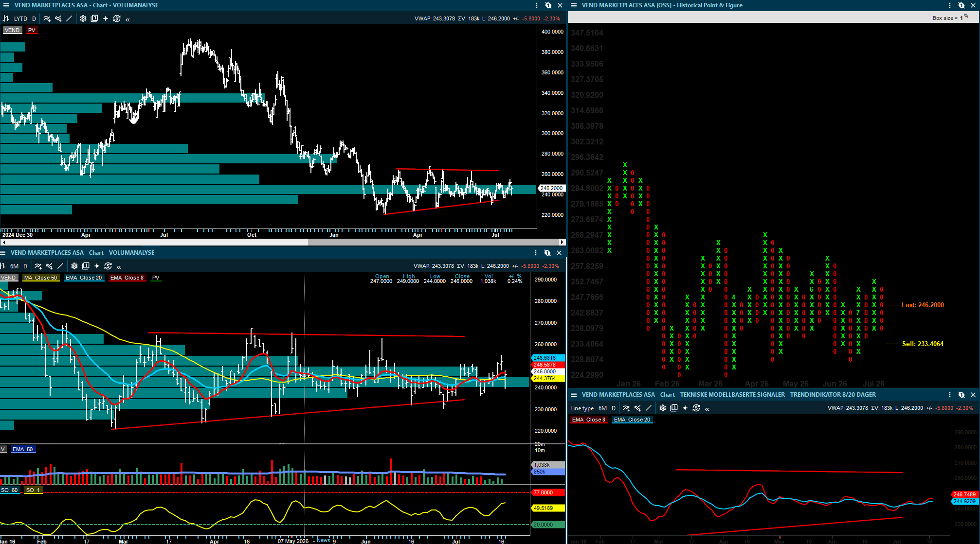Viewport: 980px width, 544px height.
Task: Open hamburger menu of top VOLUMANALYSE chart
Action: tap(6, 5)
